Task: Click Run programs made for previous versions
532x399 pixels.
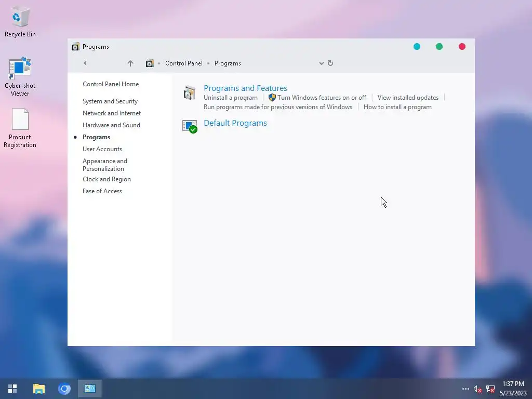Action: [278, 107]
